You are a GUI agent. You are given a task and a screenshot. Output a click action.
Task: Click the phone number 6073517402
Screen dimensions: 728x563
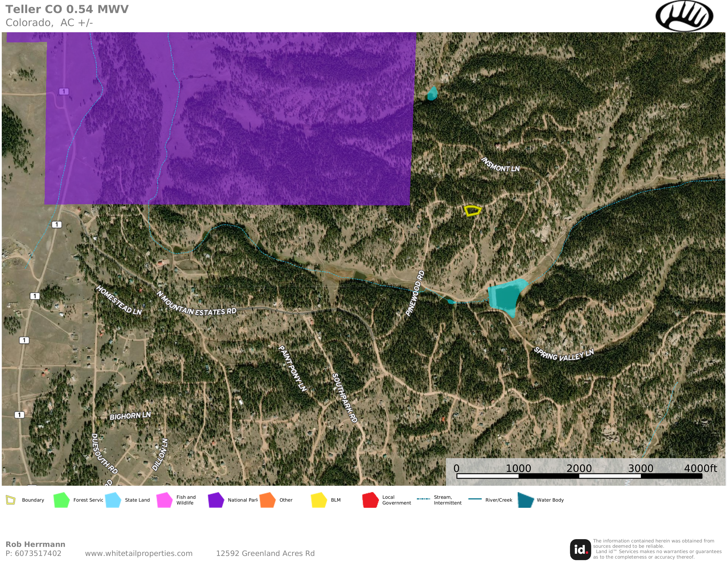pos(38,553)
